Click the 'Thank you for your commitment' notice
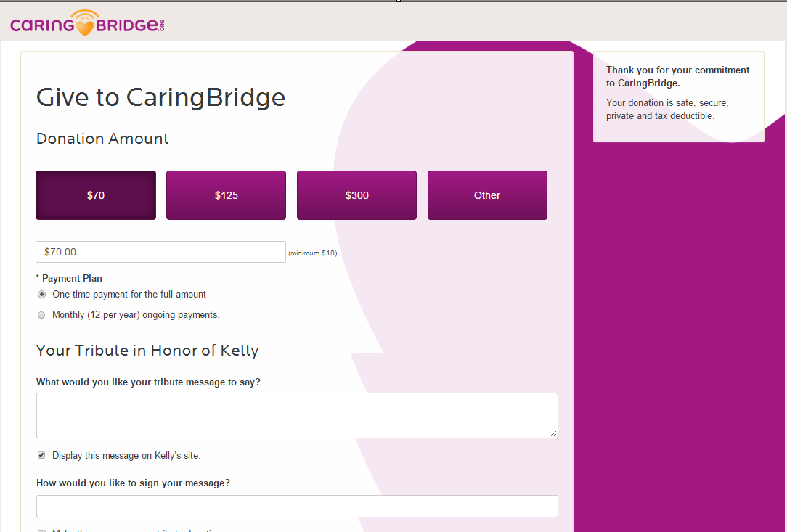Viewport: 787px width, 532px height. (x=678, y=76)
